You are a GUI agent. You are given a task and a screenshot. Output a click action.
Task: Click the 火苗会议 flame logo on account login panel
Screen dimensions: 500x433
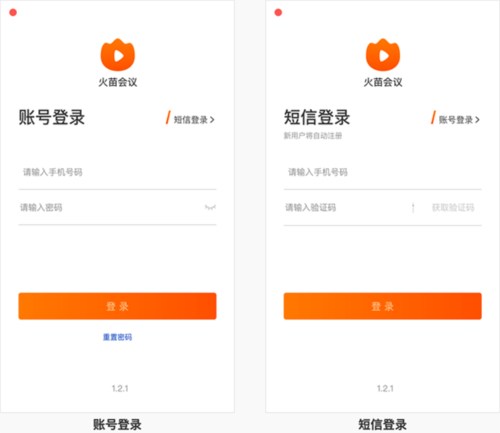[118, 55]
